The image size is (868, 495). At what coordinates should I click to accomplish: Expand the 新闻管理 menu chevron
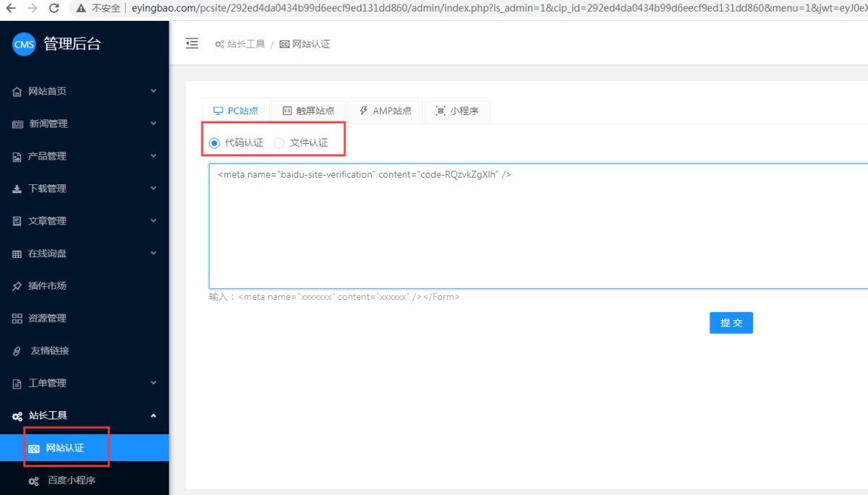coord(153,124)
